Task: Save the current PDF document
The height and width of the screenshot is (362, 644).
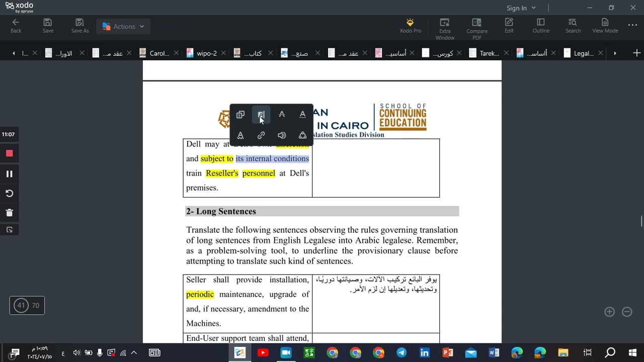Action: (48, 26)
